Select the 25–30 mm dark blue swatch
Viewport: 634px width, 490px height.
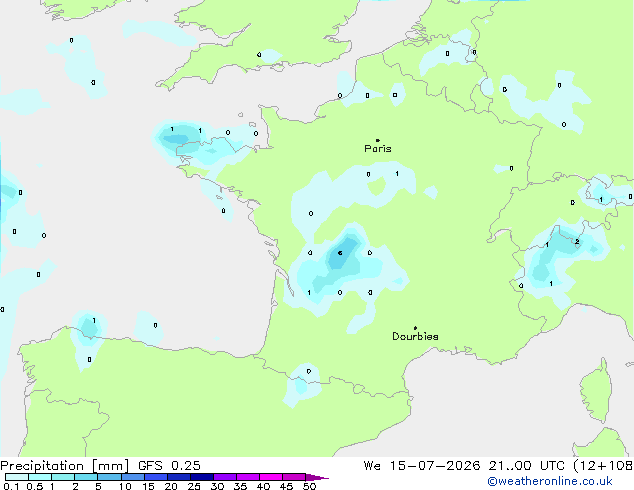202,477
